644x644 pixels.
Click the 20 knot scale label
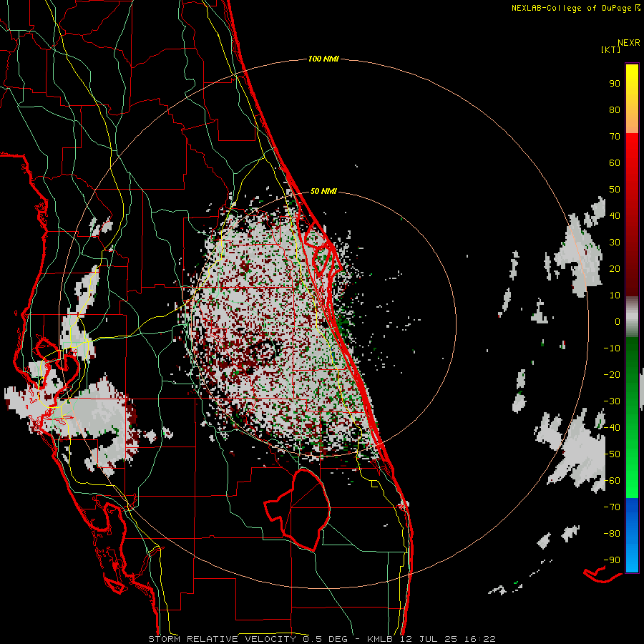point(615,268)
